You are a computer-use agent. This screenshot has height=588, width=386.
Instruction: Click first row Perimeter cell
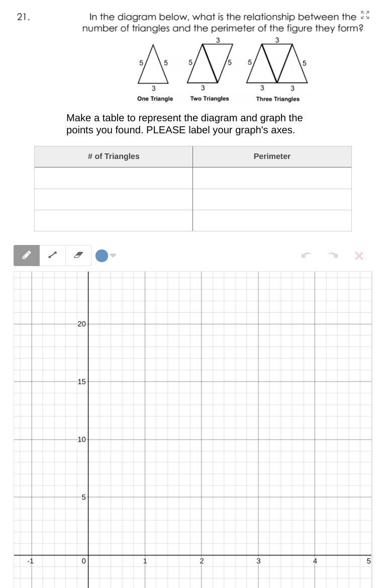click(272, 178)
